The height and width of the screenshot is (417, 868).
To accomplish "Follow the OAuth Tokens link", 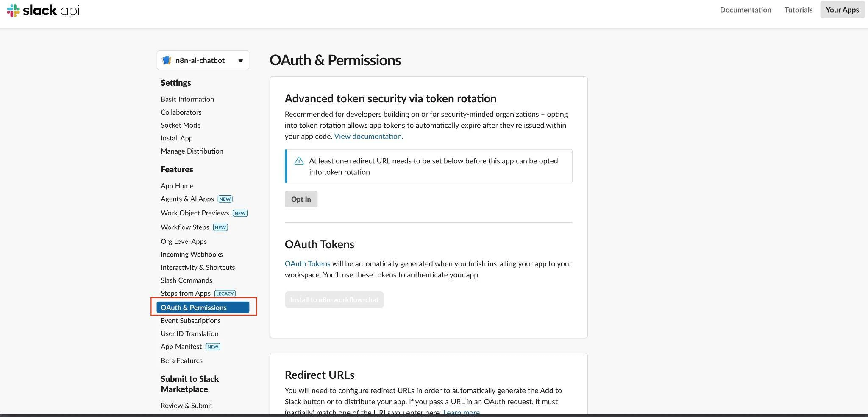I will [307, 263].
